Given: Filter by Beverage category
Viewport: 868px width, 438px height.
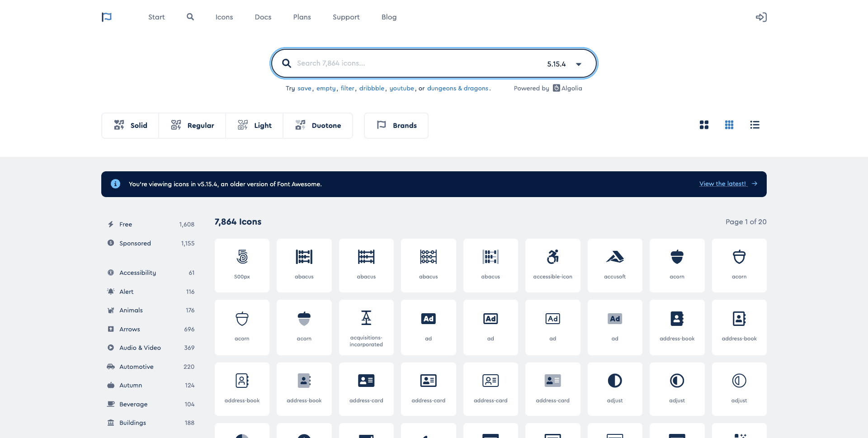Looking at the screenshot, I should (151, 404).
